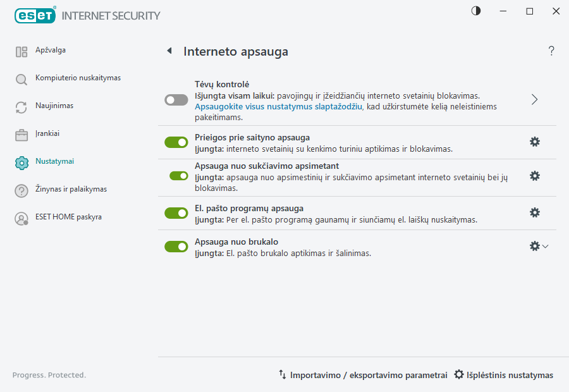Turn off Apsauga nuo brukalo
Image resolution: width=569 pixels, height=392 pixels.
point(176,247)
